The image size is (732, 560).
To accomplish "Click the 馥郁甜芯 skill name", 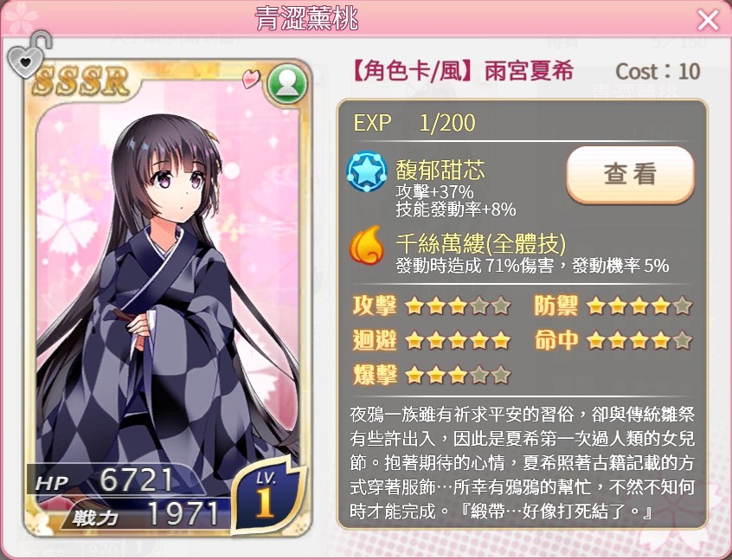I will pos(440,170).
